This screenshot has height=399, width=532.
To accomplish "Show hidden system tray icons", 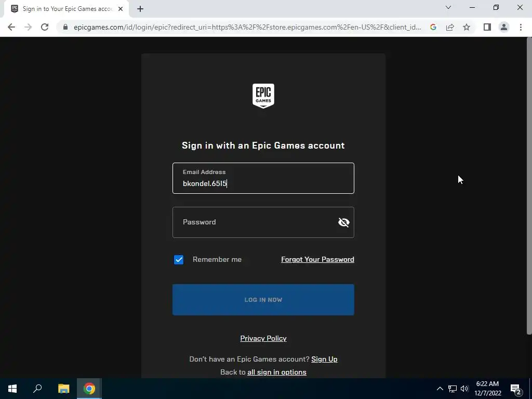I will 440,389.
